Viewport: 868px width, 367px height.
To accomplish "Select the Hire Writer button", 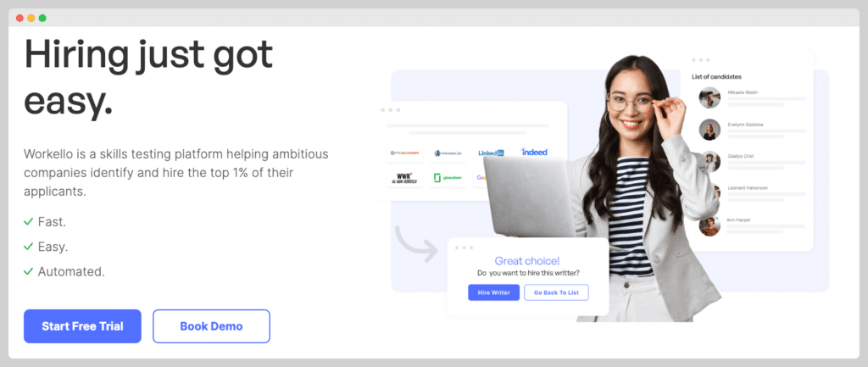I will (x=494, y=292).
